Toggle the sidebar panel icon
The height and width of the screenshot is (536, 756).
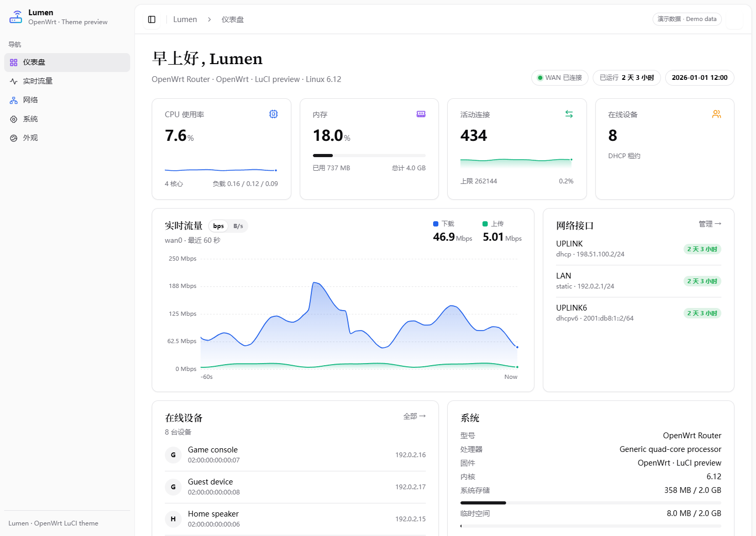pos(152,19)
